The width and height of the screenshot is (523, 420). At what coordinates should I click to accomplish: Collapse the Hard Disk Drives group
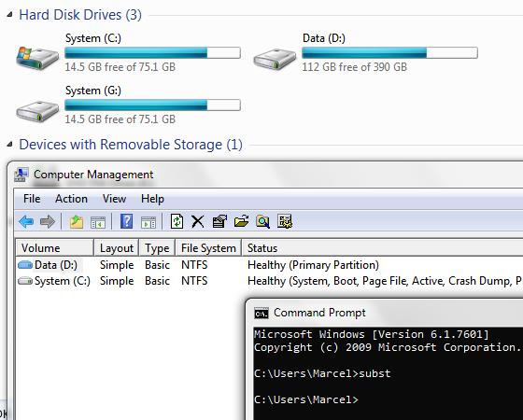click(x=9, y=14)
